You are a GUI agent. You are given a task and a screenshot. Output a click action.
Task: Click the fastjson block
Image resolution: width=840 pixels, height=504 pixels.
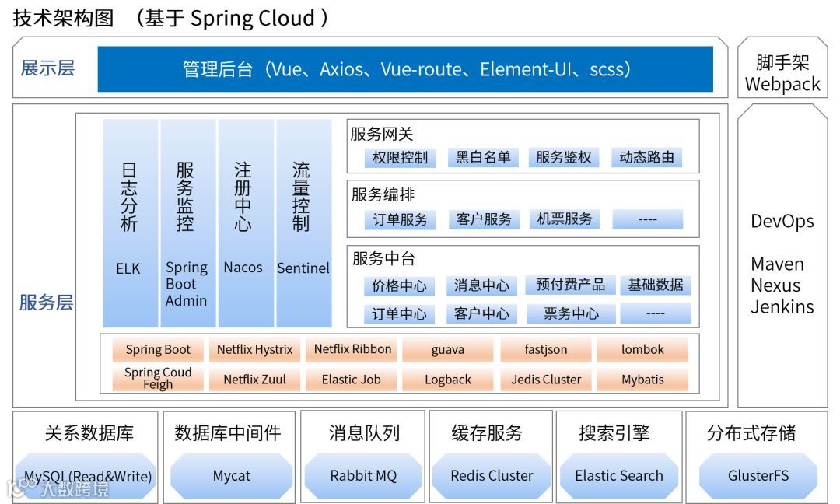pos(546,350)
